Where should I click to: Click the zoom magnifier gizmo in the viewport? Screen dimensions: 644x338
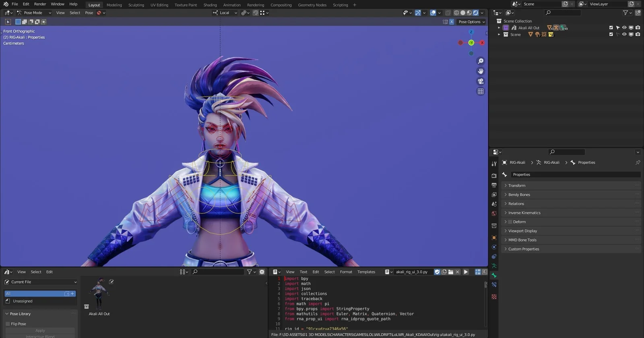click(481, 61)
